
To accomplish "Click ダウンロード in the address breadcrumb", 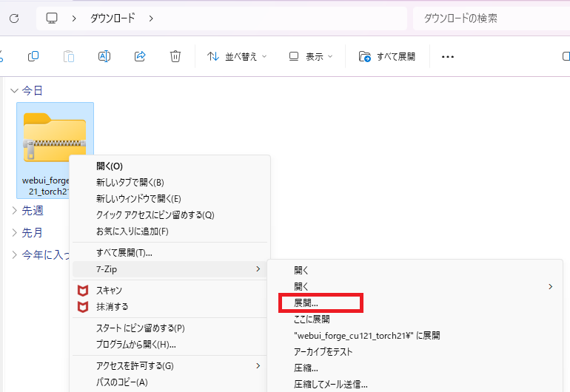I will point(113,18).
